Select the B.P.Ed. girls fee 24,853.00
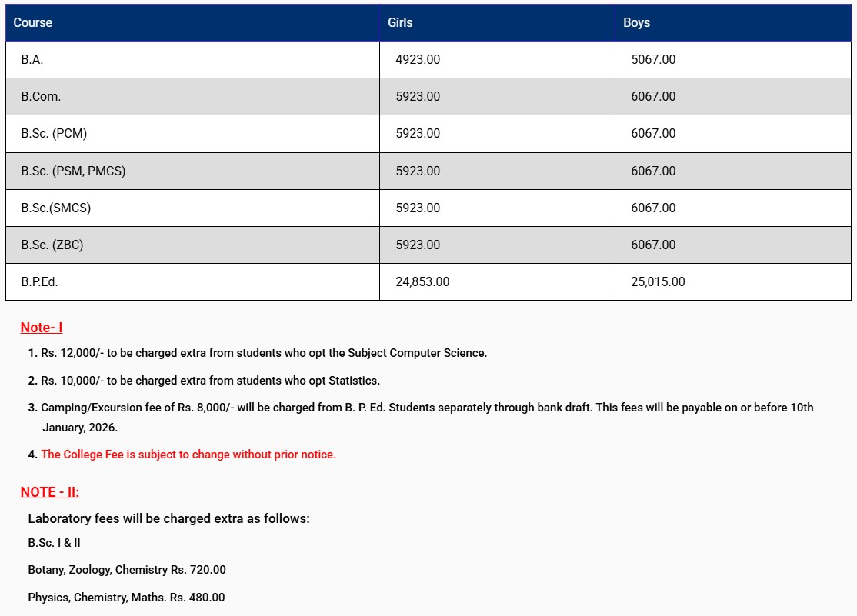This screenshot has width=857, height=616. [422, 281]
